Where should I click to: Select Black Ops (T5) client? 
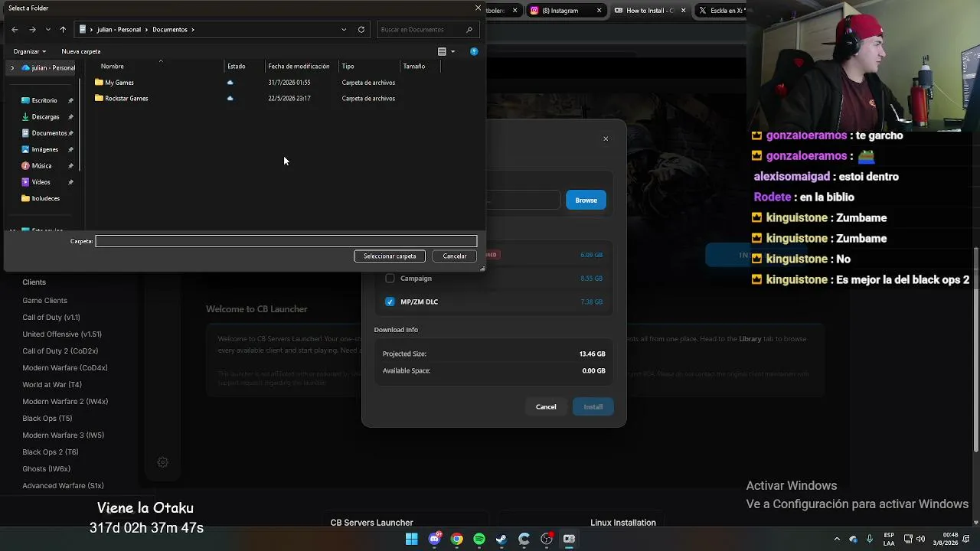(x=47, y=419)
